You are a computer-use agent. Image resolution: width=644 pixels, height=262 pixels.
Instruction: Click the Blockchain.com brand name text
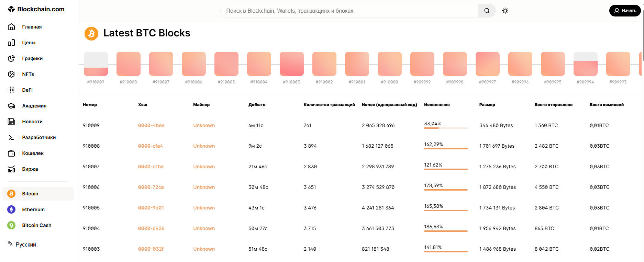coord(41,9)
